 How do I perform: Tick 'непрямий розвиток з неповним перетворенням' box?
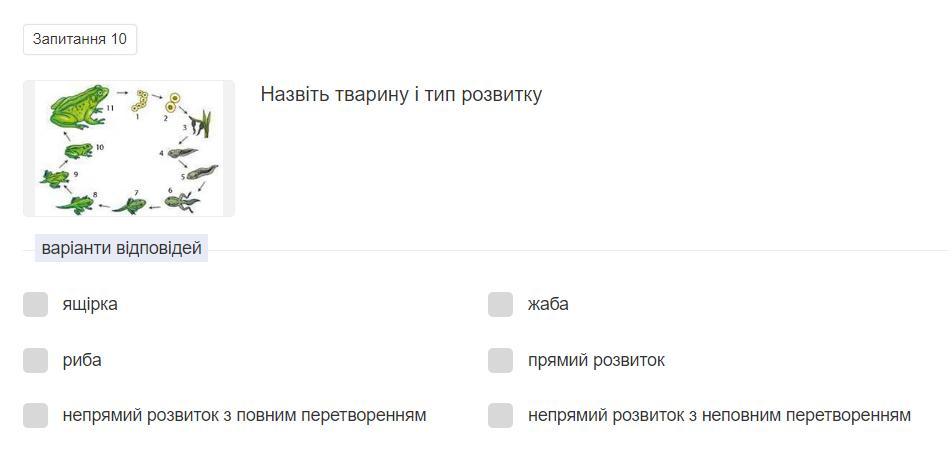tap(500, 415)
